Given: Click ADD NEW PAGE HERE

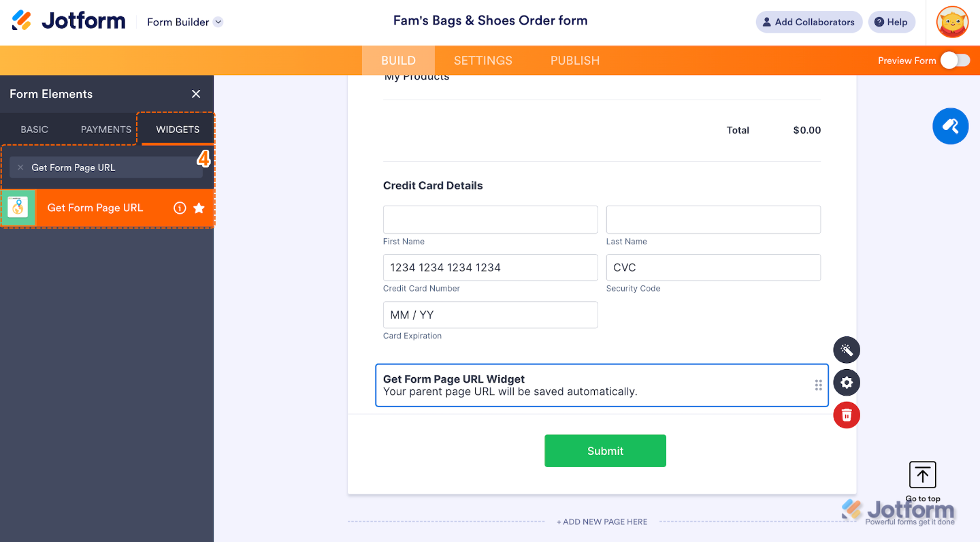Looking at the screenshot, I should [x=602, y=522].
